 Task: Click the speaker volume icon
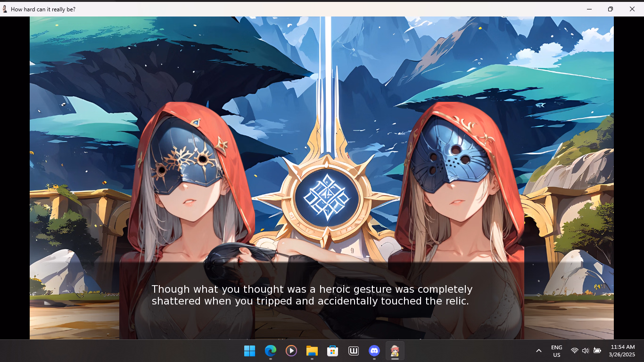(x=586, y=351)
